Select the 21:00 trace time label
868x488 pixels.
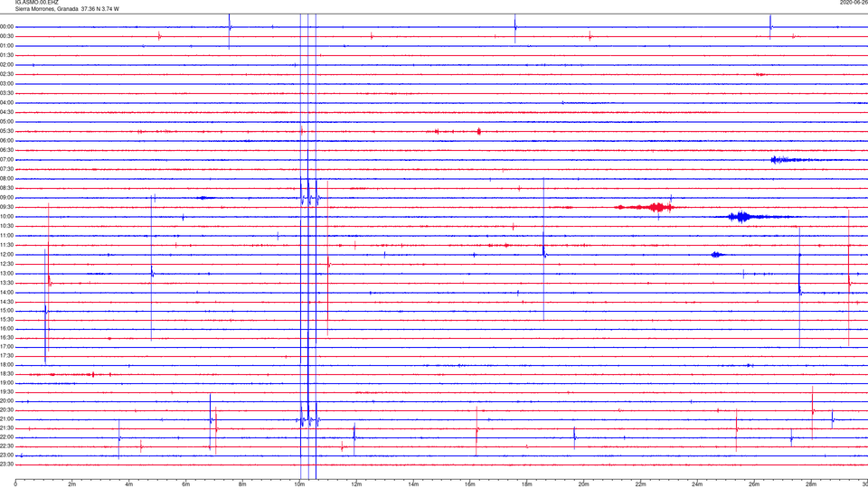(x=7, y=418)
